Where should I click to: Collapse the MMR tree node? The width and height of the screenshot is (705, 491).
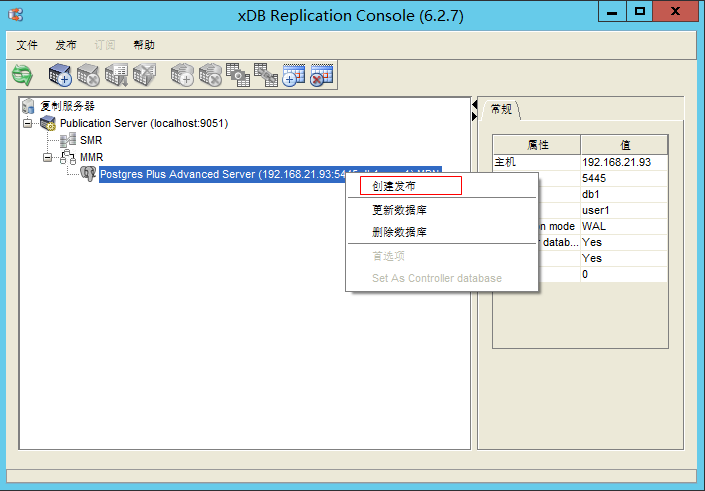tap(48, 157)
